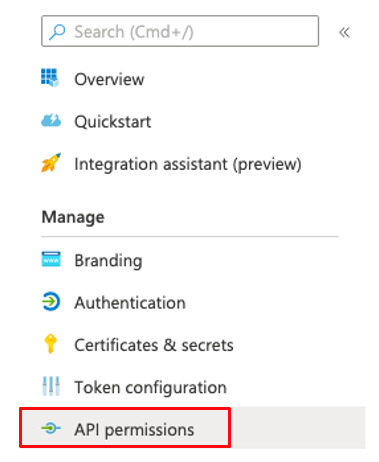This screenshot has width=379, height=462.
Task: Click the Overview grid icon
Action: click(x=50, y=78)
